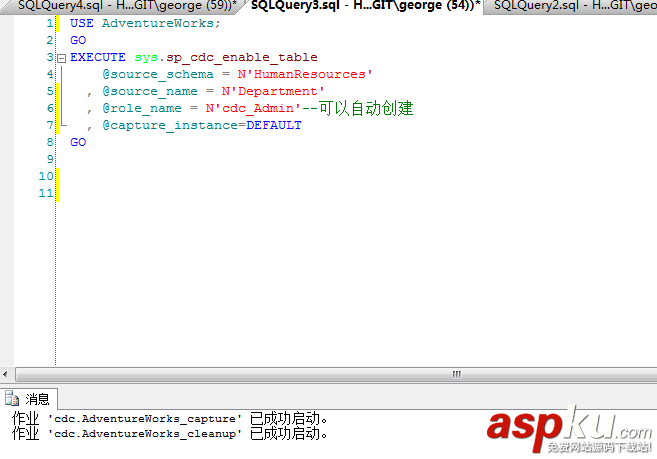Screen dimensions: 657x459
Task: Open the 消息 messages tab
Action: pyautogui.click(x=29, y=399)
